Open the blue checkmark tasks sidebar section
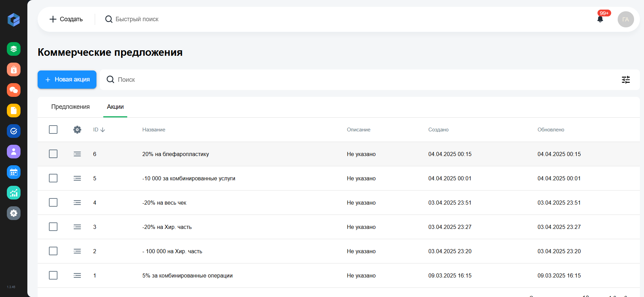 (x=14, y=131)
